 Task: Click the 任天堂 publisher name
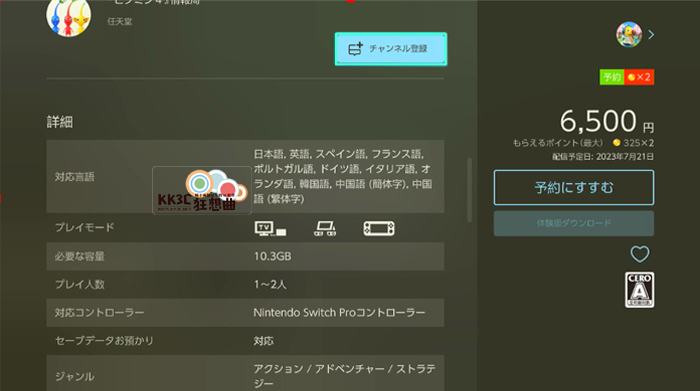click(120, 21)
